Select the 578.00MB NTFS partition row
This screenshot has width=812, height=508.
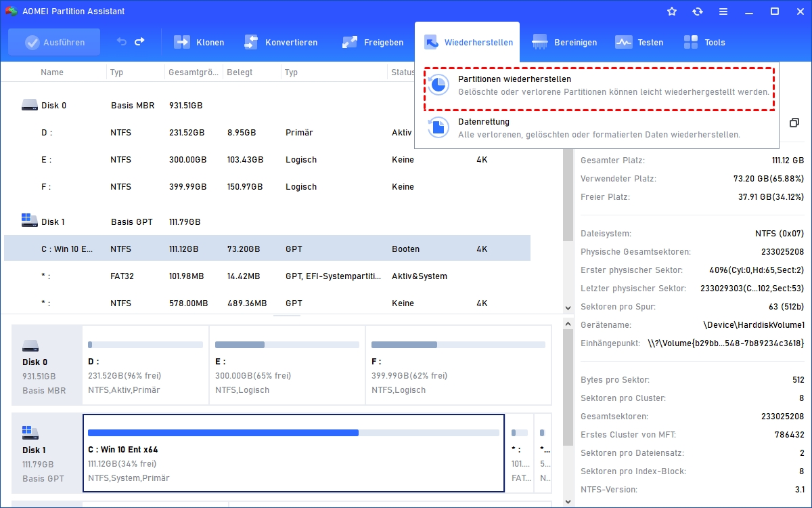coord(267,303)
